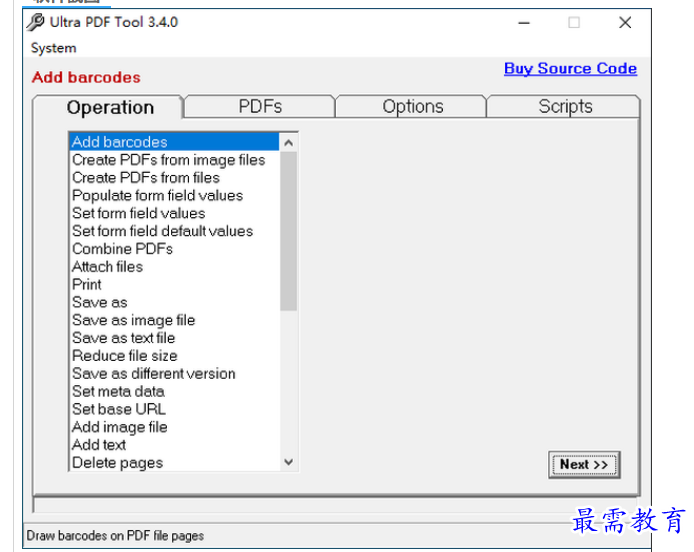Minimize the Ultra PDF Tool window
The image size is (694, 552).
tap(524, 23)
